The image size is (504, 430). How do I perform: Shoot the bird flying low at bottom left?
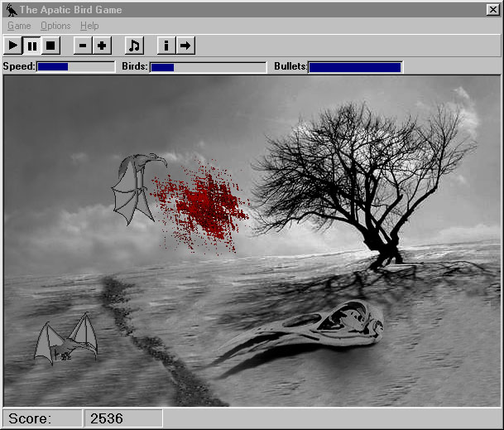[66, 340]
